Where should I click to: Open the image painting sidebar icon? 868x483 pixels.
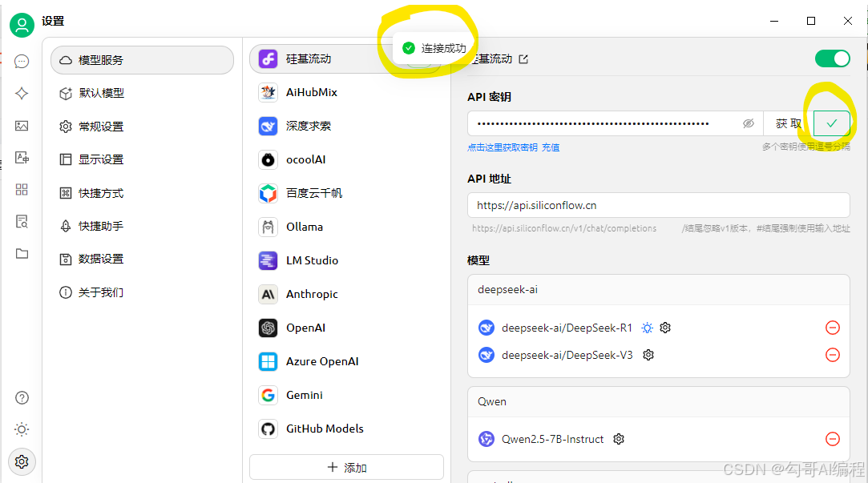(22, 126)
